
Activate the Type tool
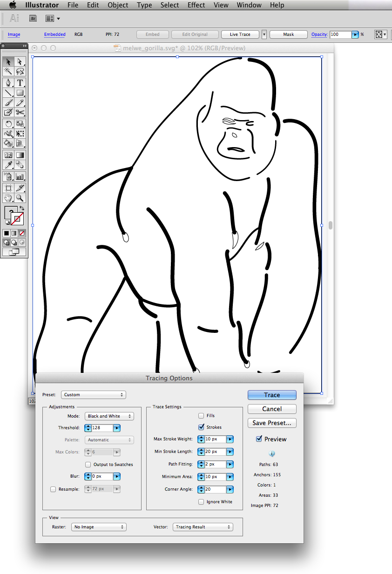[19, 83]
